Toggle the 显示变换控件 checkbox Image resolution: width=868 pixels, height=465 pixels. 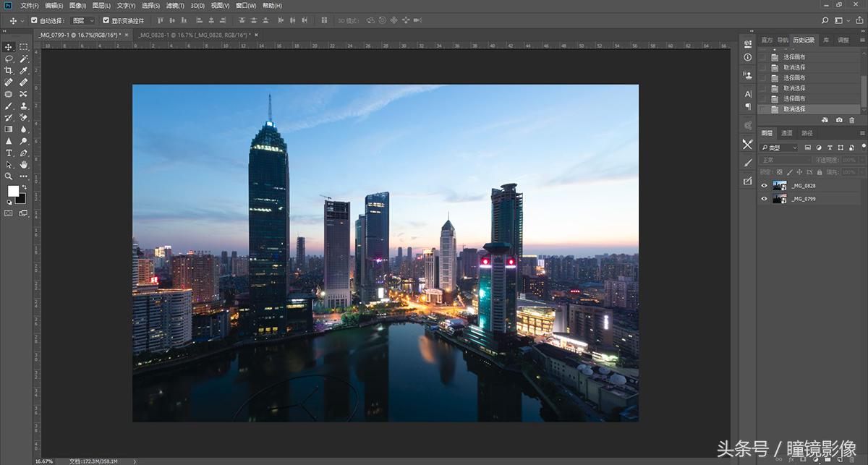106,21
